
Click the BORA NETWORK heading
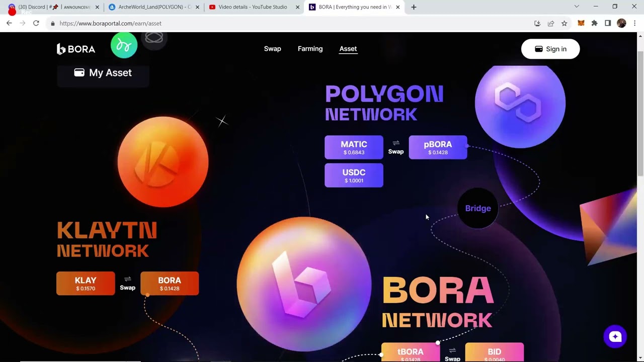click(438, 303)
